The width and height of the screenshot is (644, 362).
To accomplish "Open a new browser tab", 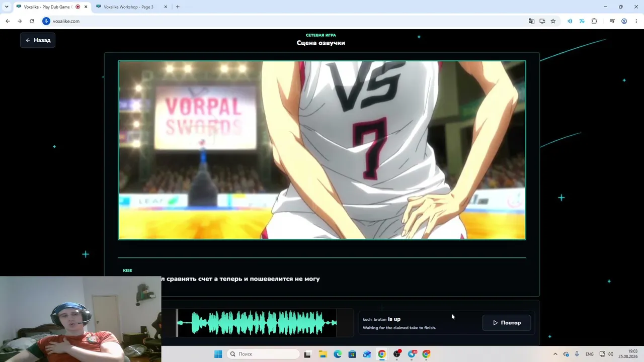I will point(178,7).
